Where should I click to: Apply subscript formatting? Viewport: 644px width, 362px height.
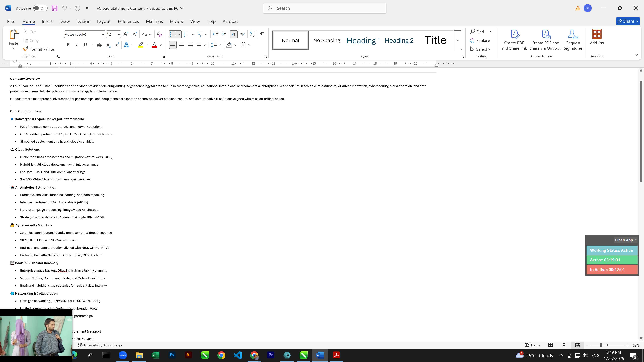(x=108, y=45)
